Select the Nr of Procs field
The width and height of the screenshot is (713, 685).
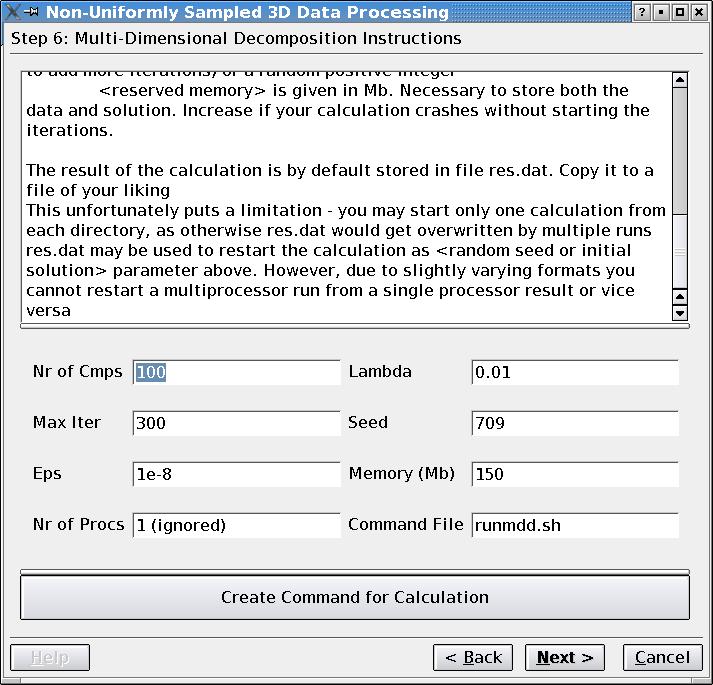point(236,525)
